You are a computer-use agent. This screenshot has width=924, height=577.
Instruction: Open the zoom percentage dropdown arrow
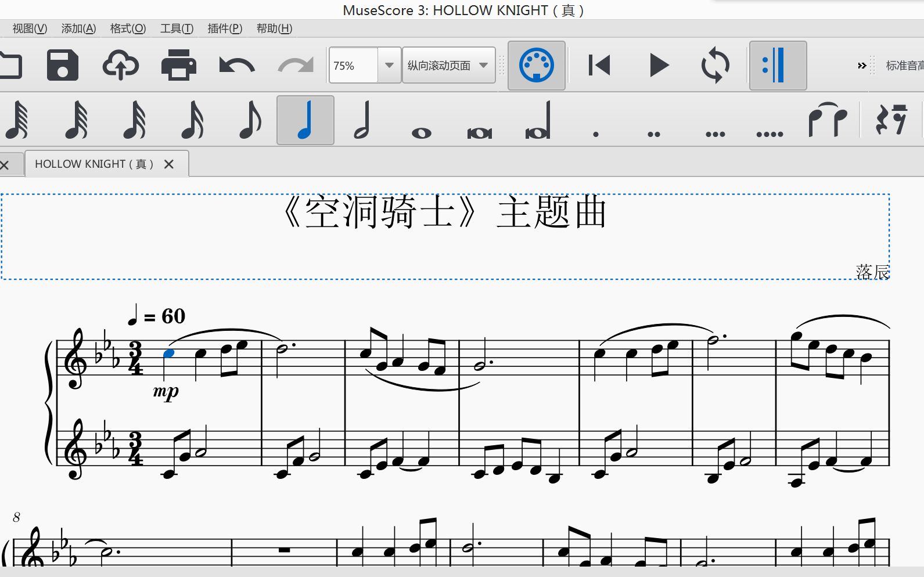coord(389,65)
